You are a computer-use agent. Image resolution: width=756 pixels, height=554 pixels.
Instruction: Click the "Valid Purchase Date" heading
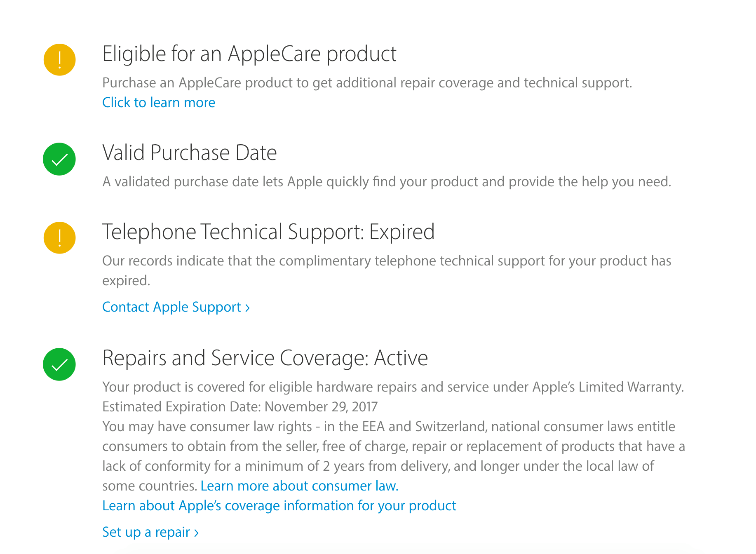[x=189, y=153]
